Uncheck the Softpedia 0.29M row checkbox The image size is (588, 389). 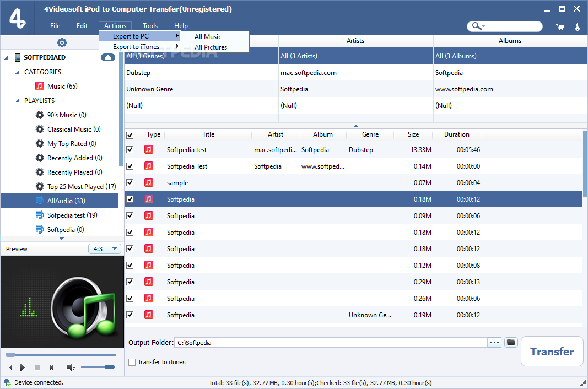click(130, 282)
